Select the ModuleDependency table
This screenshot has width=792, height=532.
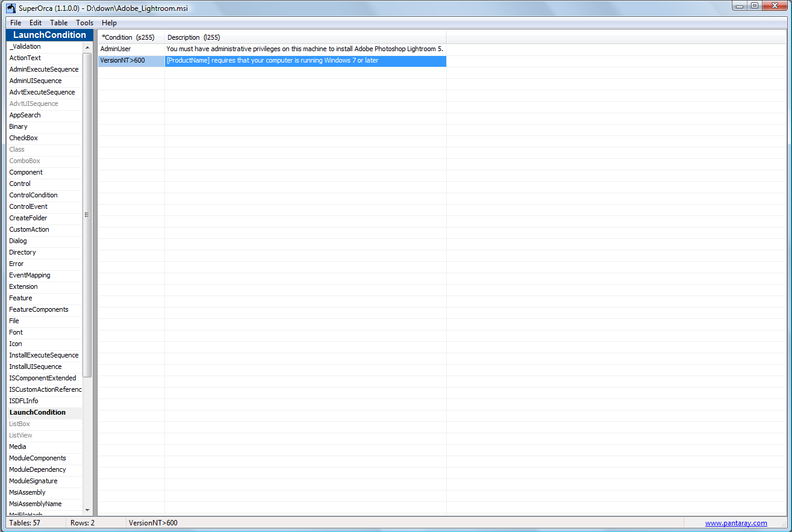[45, 469]
